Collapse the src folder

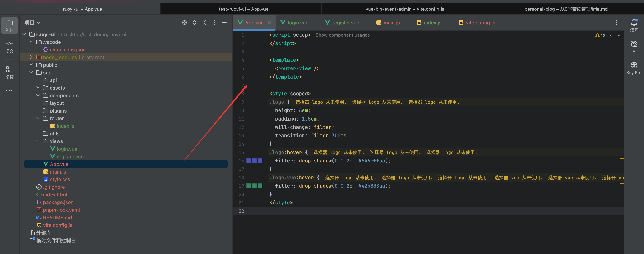(x=31, y=72)
